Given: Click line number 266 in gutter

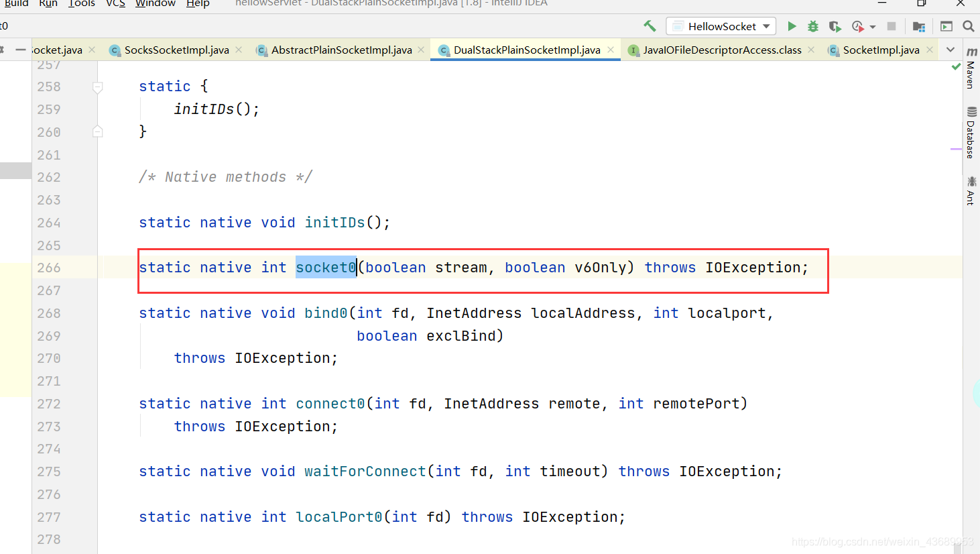Looking at the screenshot, I should (49, 268).
